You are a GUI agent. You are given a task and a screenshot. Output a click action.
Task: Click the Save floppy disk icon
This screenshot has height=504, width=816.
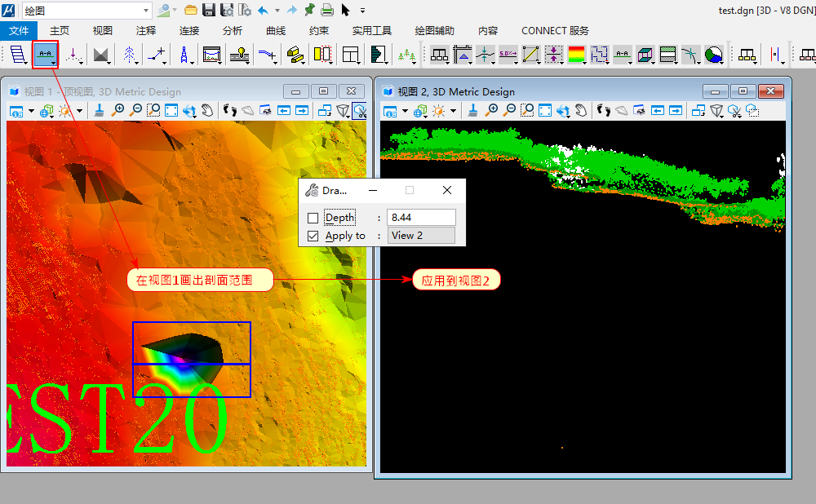[x=209, y=10]
